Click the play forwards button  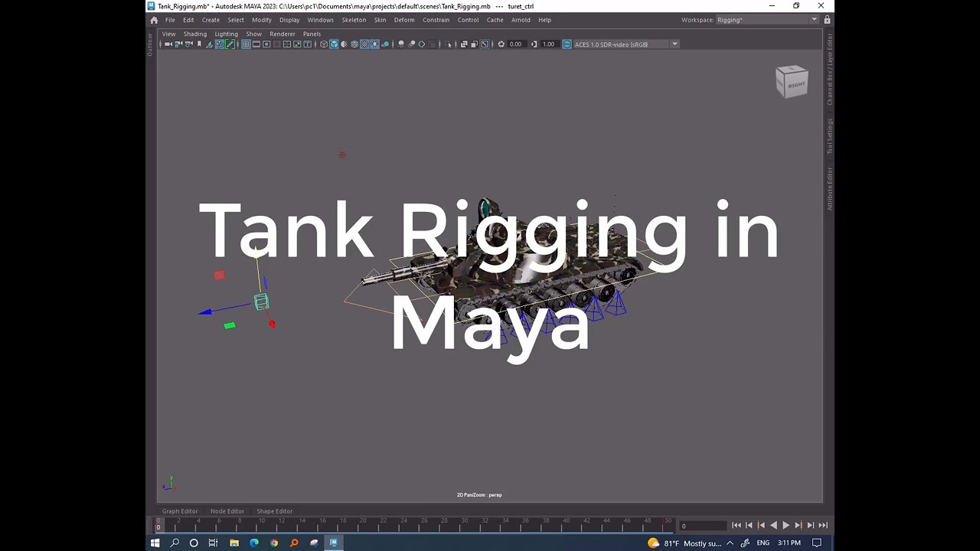[x=786, y=525]
